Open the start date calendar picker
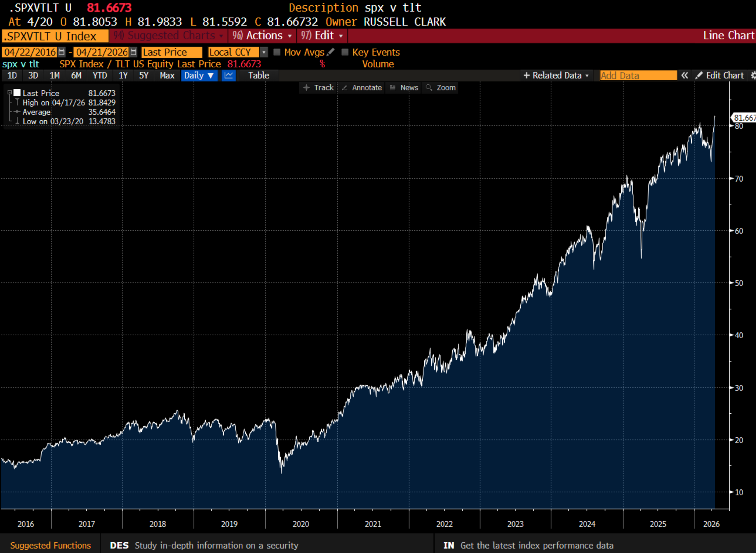Viewport: 756px width, 553px height. tap(61, 52)
